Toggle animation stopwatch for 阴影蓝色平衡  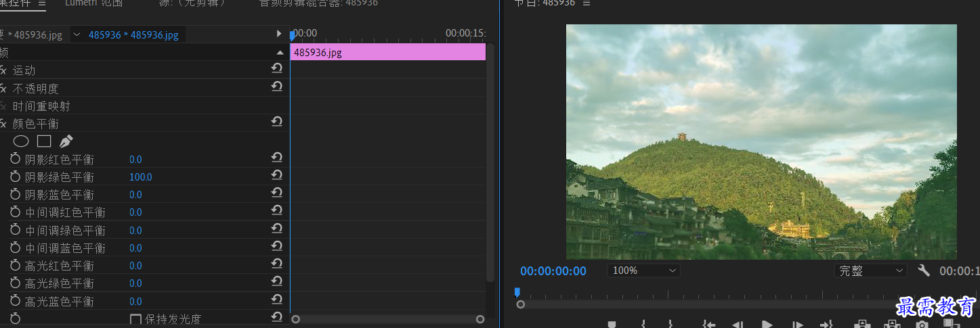tap(16, 194)
